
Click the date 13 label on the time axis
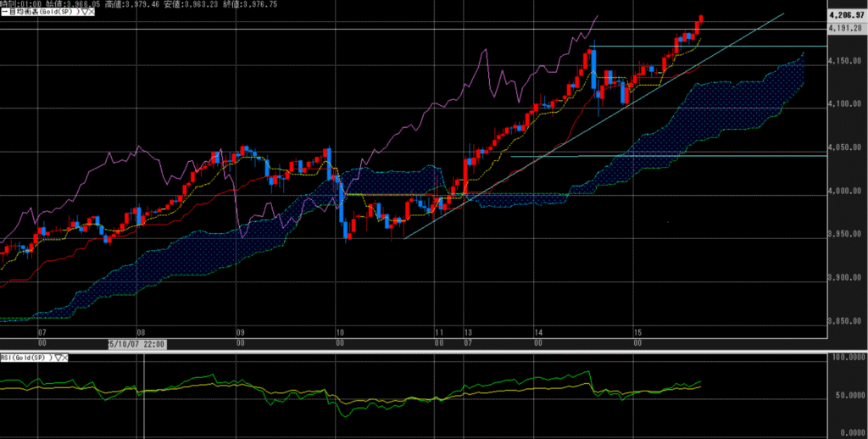pos(465,335)
